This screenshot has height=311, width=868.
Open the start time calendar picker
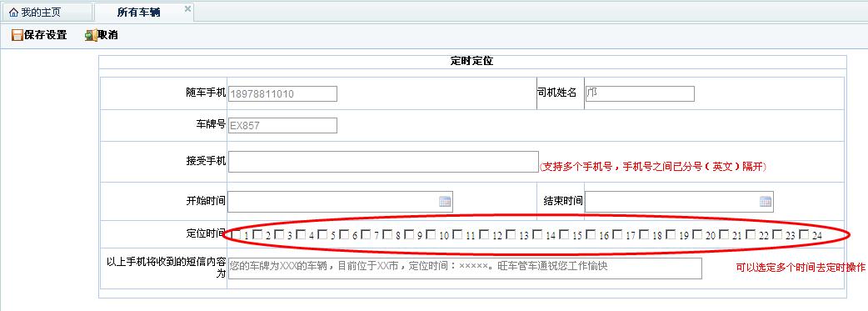pyautogui.click(x=445, y=202)
